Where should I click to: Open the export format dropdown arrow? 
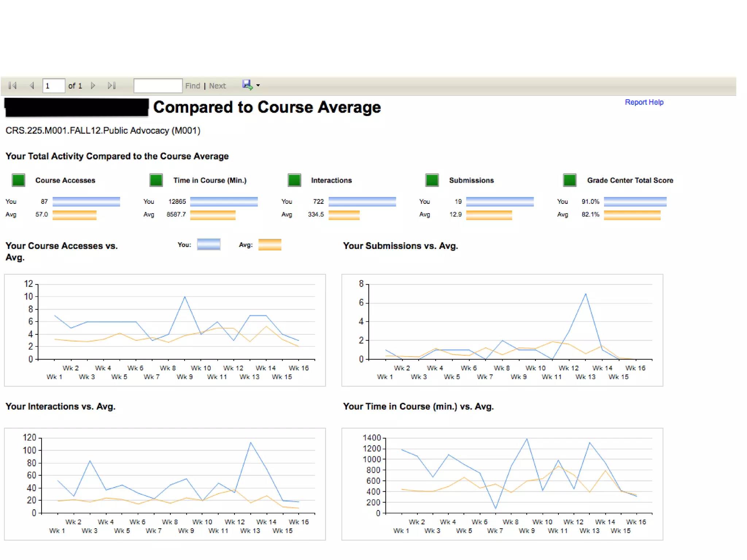click(x=258, y=86)
